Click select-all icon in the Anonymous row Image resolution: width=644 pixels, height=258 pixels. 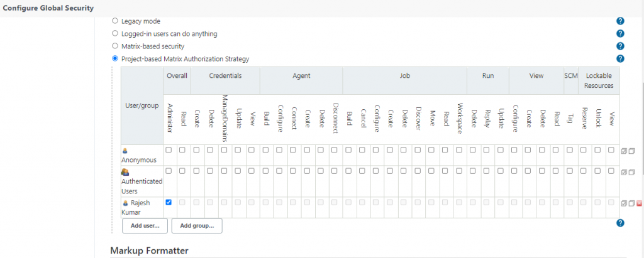click(624, 151)
